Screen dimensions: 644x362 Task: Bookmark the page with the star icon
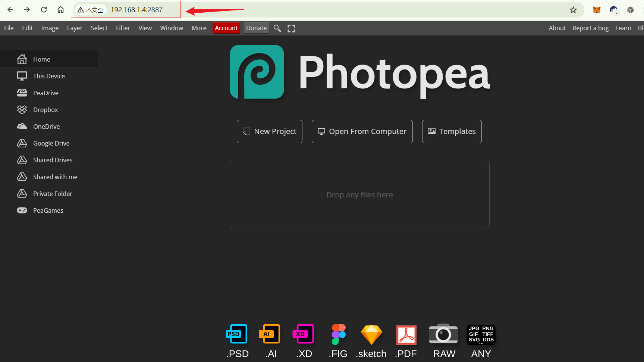pos(573,10)
